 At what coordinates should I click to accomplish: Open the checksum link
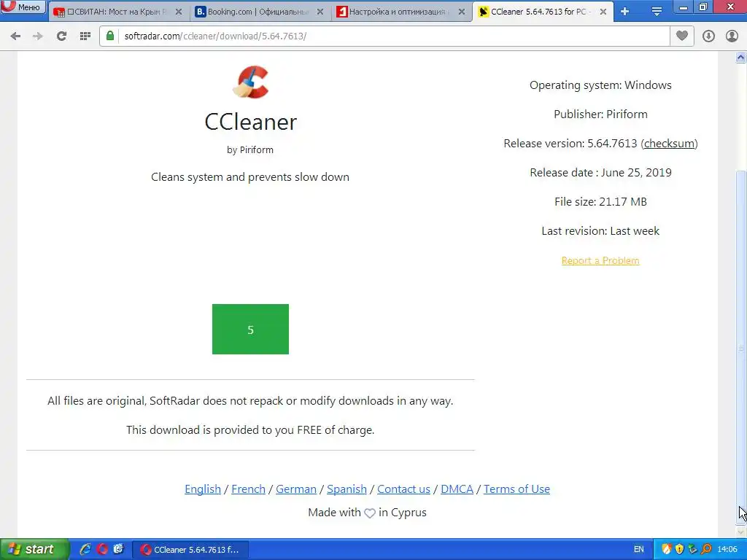coord(669,144)
